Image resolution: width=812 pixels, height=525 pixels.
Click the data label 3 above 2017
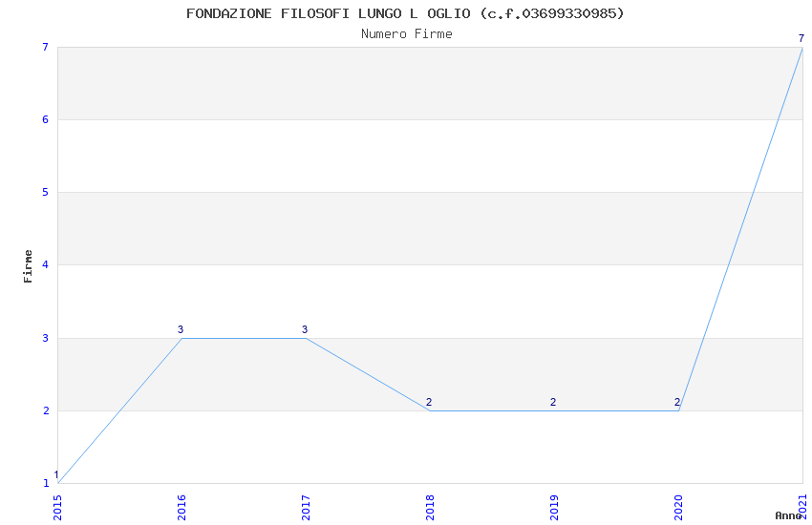(305, 329)
